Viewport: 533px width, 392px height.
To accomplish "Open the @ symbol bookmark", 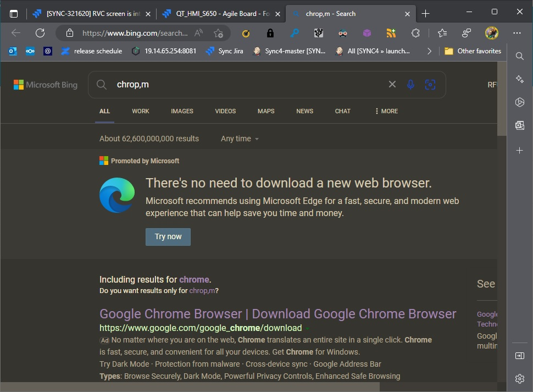I will pyautogui.click(x=48, y=51).
